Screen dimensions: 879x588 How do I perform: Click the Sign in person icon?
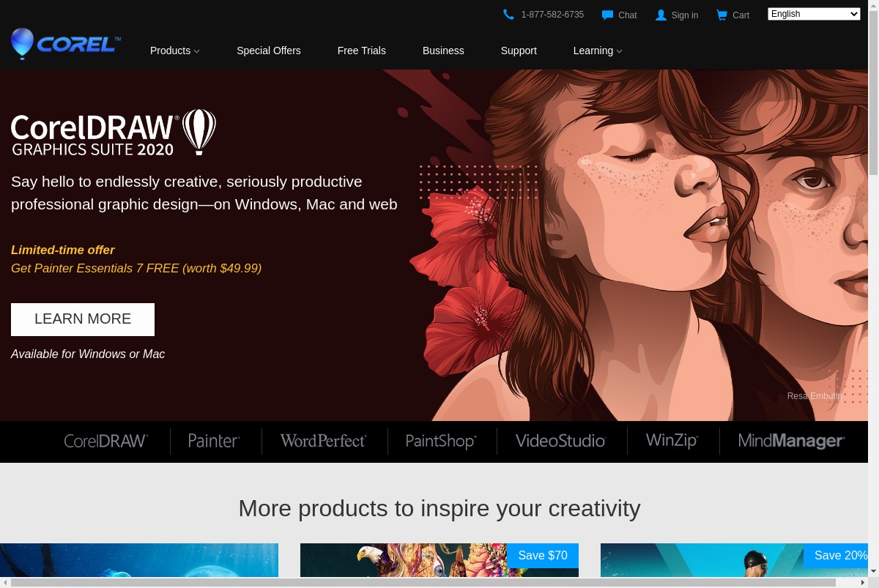pos(661,15)
